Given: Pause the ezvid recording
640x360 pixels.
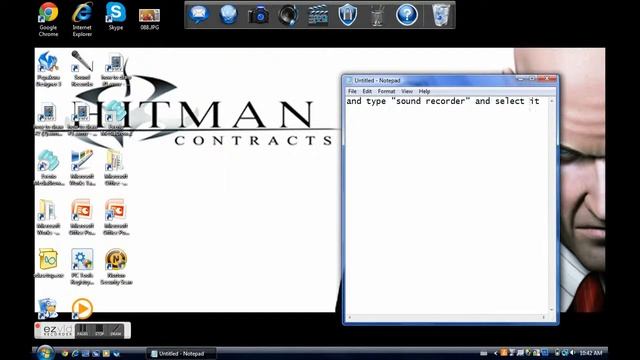Looking at the screenshot, I should click(x=82, y=330).
